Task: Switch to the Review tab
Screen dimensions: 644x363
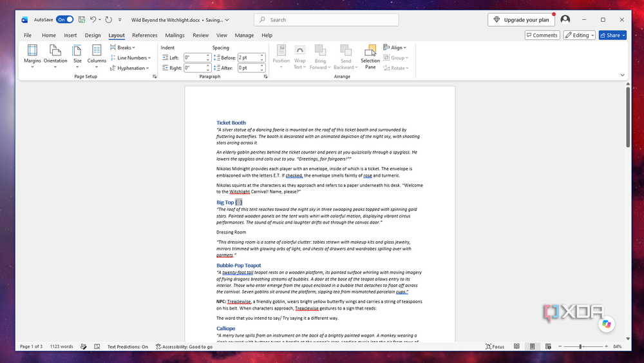Action: coord(200,35)
